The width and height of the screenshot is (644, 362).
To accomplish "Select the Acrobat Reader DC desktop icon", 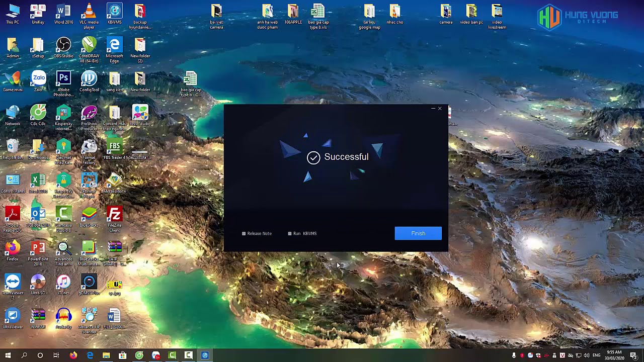I will 13,220.
